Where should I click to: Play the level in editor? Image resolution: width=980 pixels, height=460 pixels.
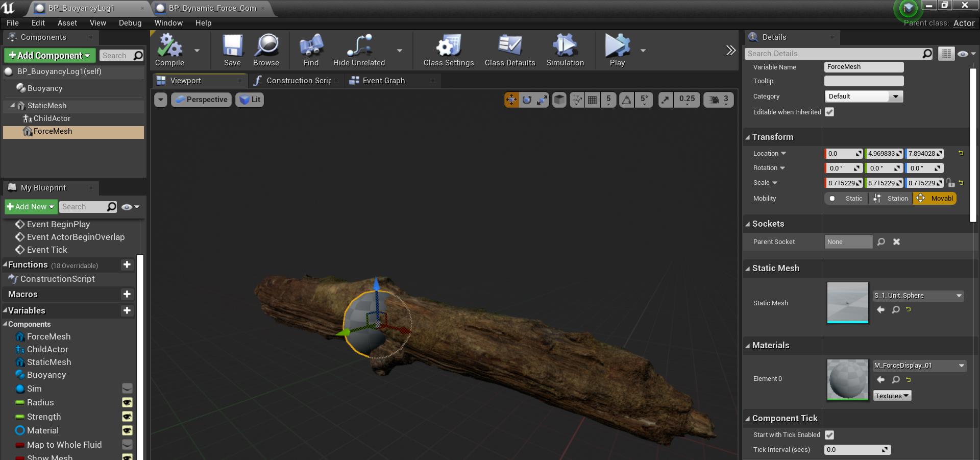coord(617,50)
